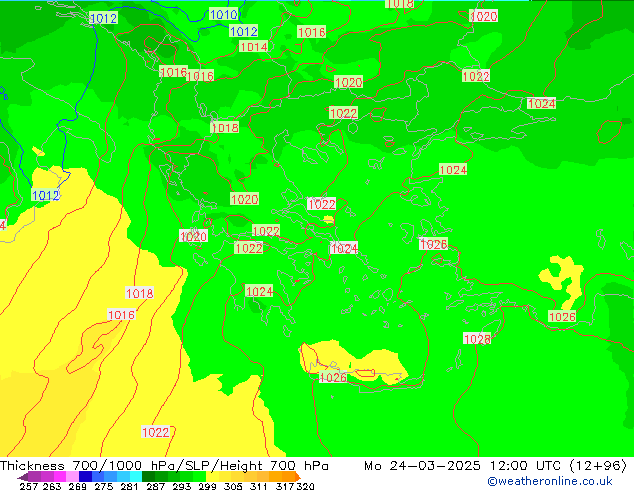The width and height of the screenshot is (634, 490).
Task: Click legend value 269
Action: point(78,486)
